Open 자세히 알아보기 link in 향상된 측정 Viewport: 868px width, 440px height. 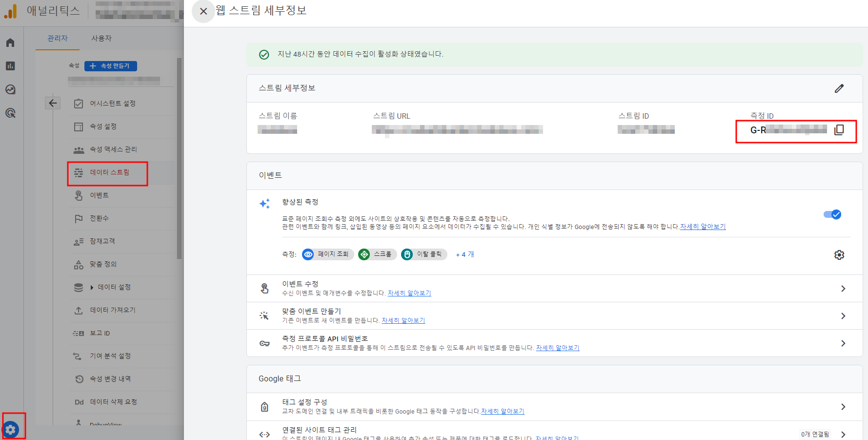703,227
